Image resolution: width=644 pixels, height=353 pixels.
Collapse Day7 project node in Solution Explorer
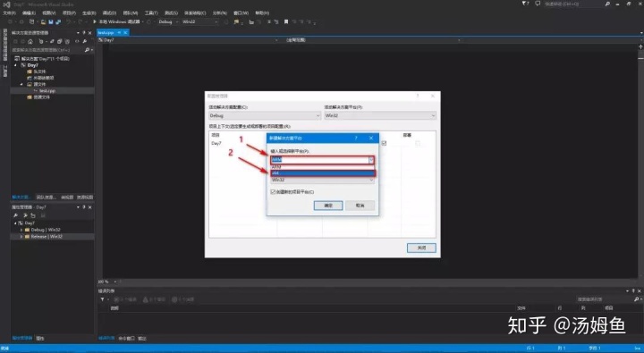(16, 65)
